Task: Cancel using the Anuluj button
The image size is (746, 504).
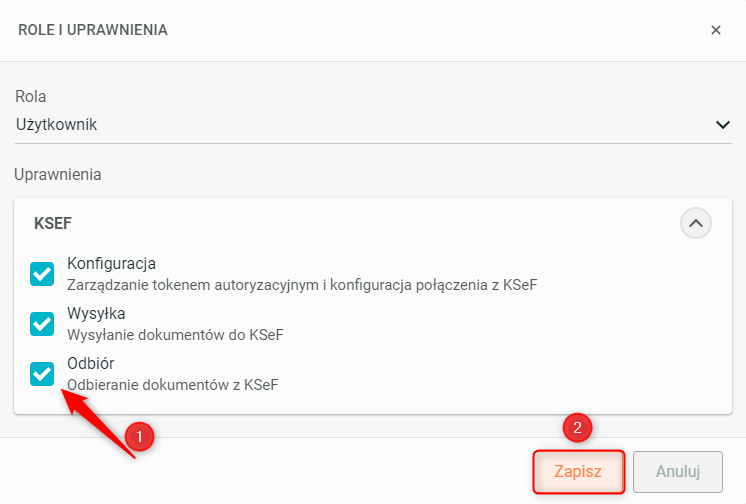Action: point(677,472)
